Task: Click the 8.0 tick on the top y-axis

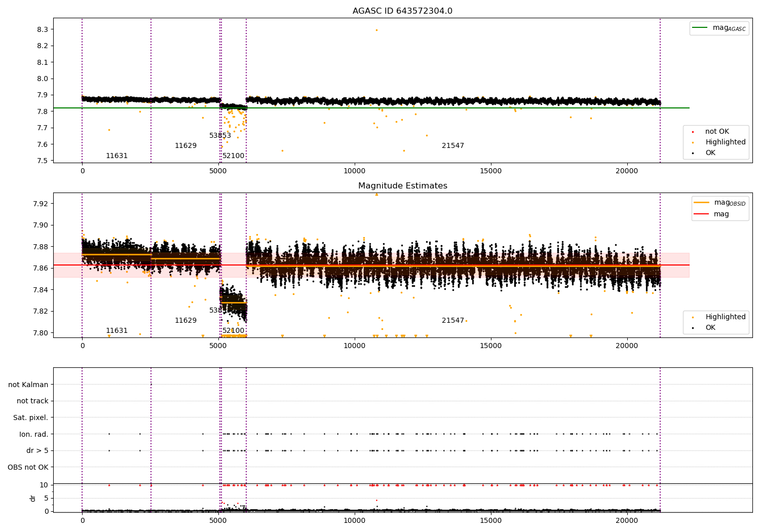Action: [x=43, y=79]
